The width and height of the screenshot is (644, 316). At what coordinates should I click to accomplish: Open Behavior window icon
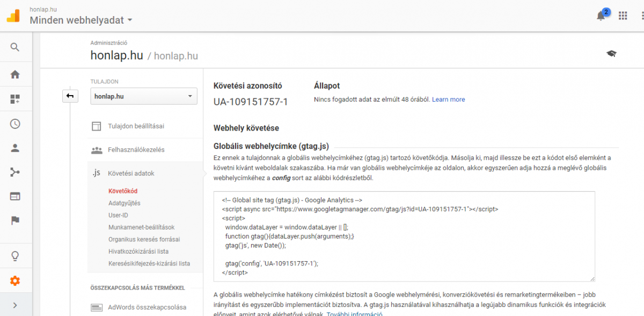pyautogui.click(x=15, y=196)
